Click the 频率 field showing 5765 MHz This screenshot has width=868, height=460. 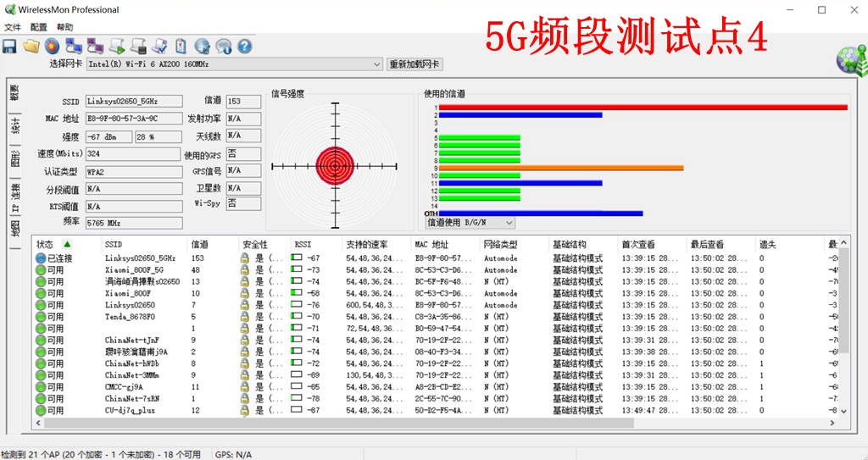[x=133, y=223]
